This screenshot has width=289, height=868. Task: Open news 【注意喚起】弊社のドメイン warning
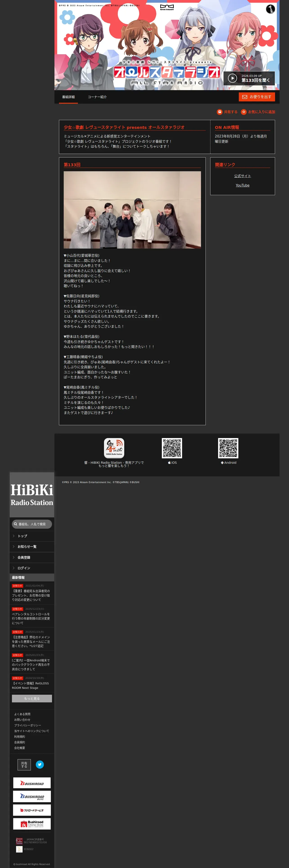point(31,642)
